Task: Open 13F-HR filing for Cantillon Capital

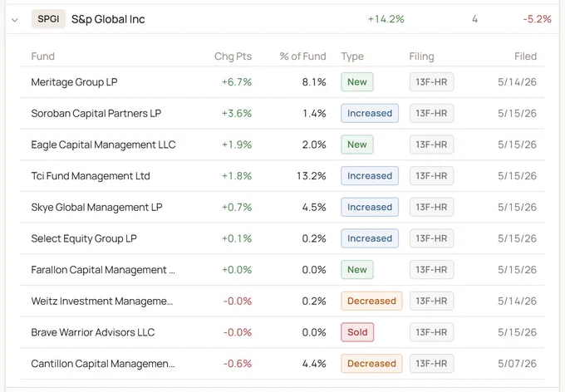Action: (431, 364)
